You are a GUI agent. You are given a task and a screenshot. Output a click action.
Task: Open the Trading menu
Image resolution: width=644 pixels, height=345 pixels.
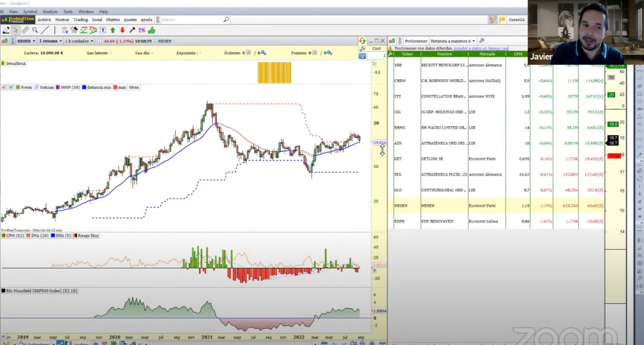click(x=80, y=20)
